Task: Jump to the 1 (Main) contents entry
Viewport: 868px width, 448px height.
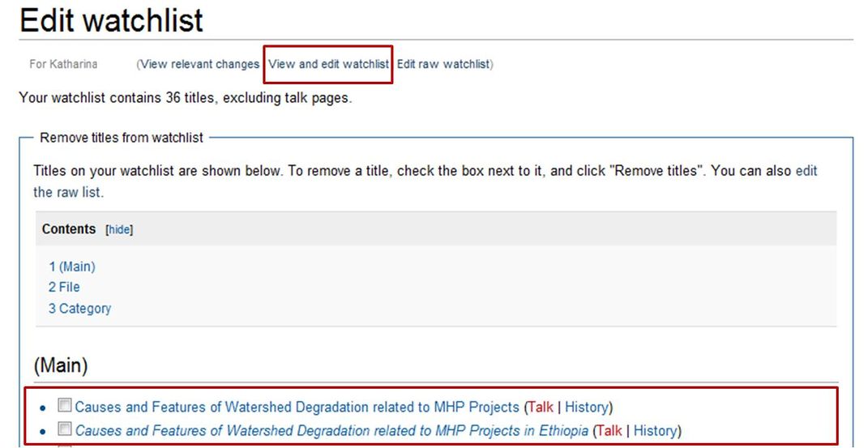Action: click(71, 267)
